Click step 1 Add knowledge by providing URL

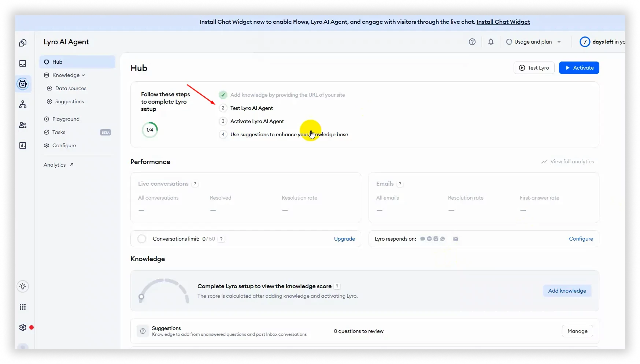(288, 95)
